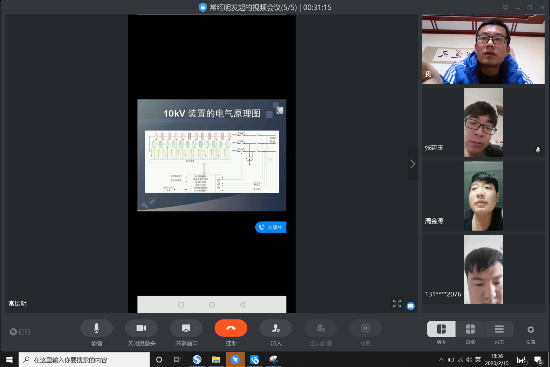Screen dimensions: 550x367
Task: Click the record meeting icon
Action: [365, 328]
